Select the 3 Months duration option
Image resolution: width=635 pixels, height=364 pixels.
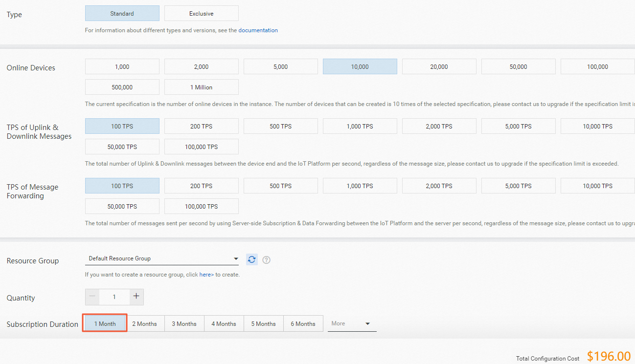184,323
